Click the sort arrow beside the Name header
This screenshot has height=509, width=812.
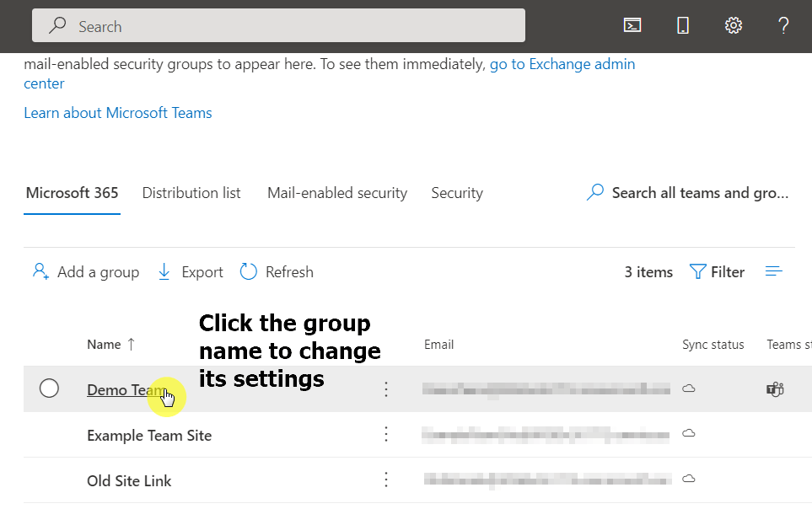(131, 344)
